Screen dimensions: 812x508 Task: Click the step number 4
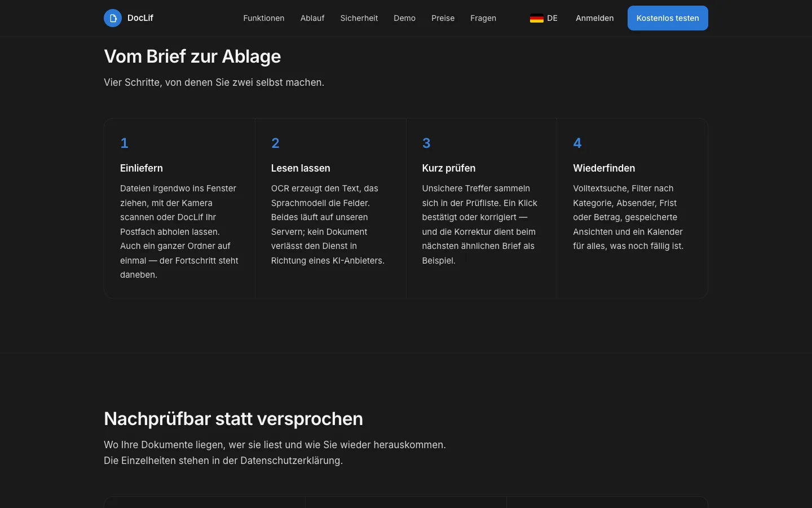coord(577,143)
